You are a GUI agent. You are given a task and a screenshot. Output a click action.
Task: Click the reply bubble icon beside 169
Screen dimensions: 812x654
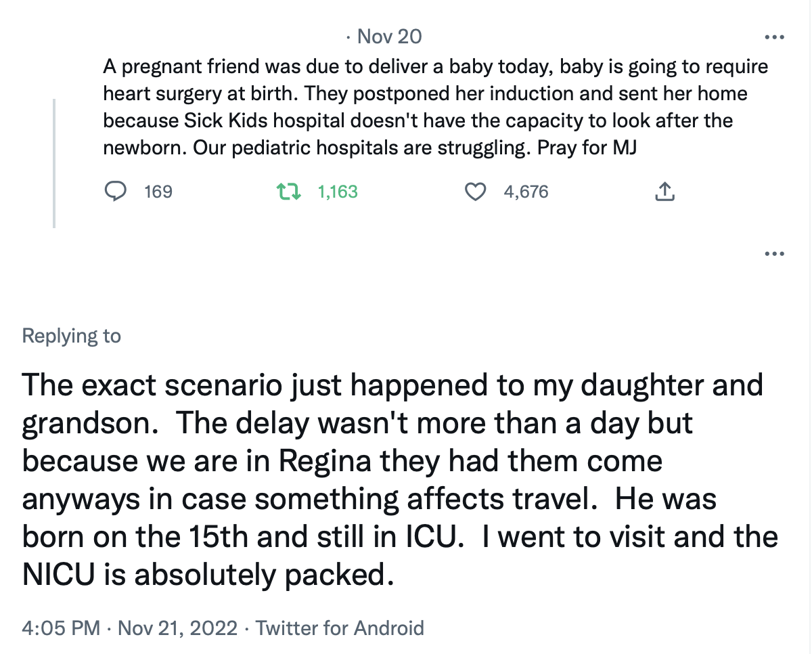pyautogui.click(x=116, y=192)
